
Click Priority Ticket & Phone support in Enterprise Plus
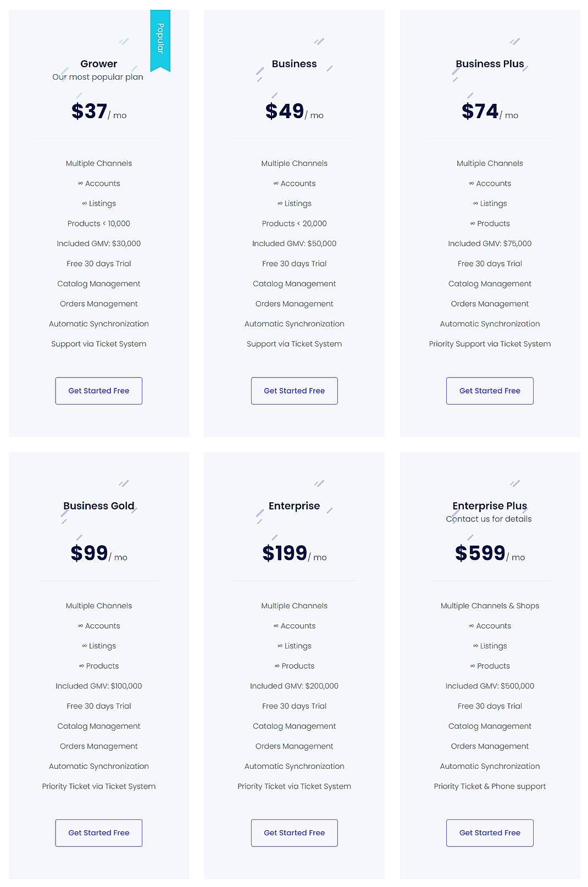(490, 786)
